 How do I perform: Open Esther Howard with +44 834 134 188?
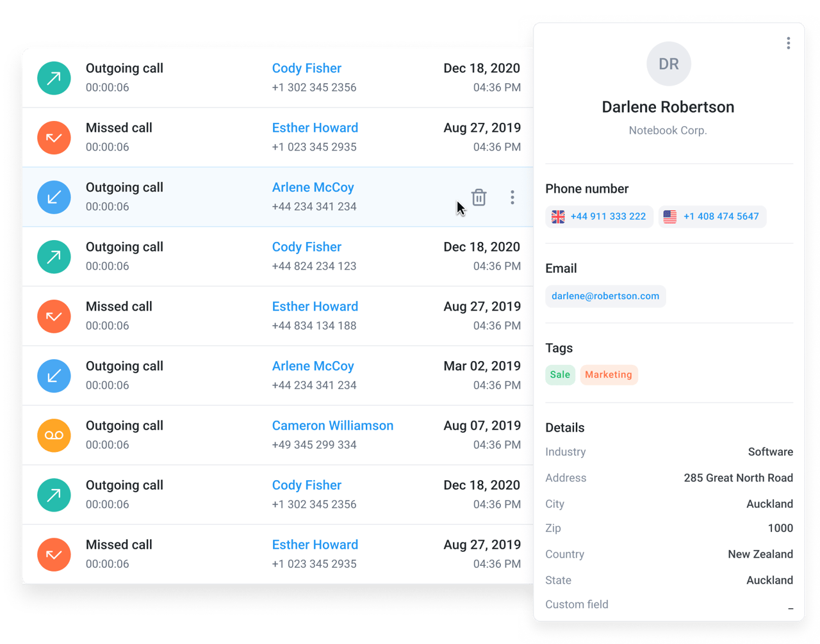pos(315,307)
